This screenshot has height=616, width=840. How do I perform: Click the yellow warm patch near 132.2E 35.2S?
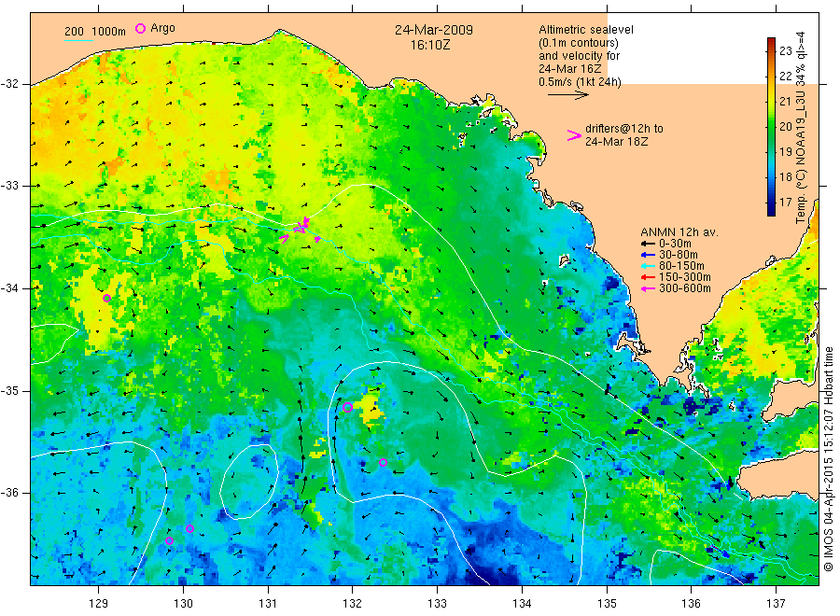[371, 410]
